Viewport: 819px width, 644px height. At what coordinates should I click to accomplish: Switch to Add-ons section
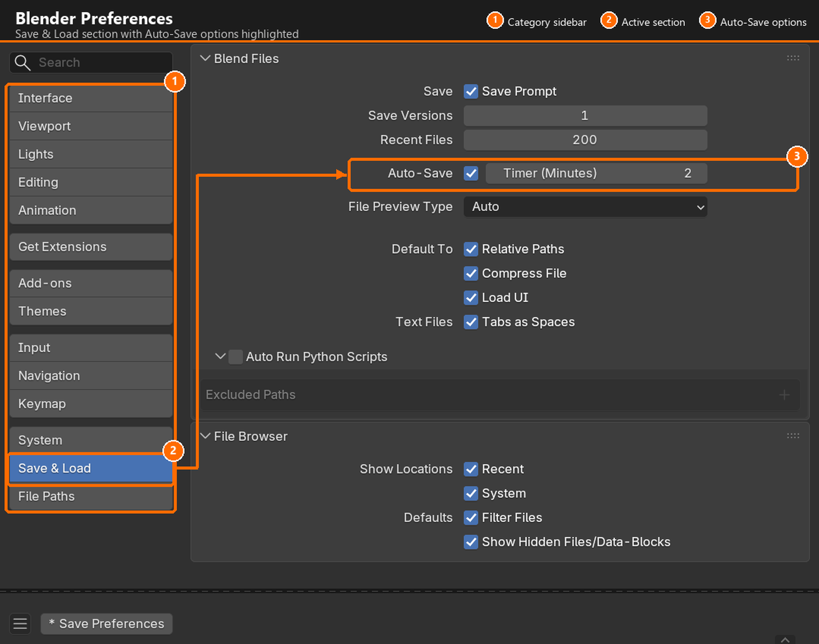coord(91,283)
